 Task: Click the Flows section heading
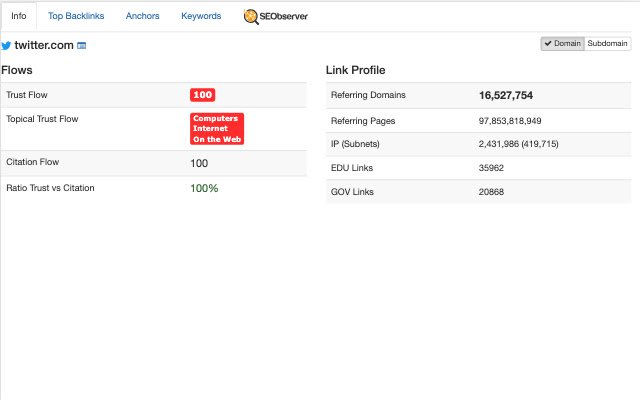(17, 70)
